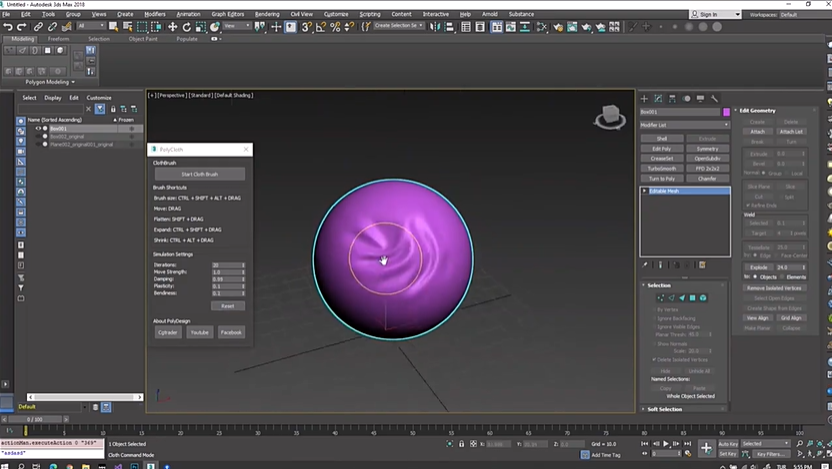Toggle visibility eye of Box001
This screenshot has height=469, width=832.
tap(38, 128)
